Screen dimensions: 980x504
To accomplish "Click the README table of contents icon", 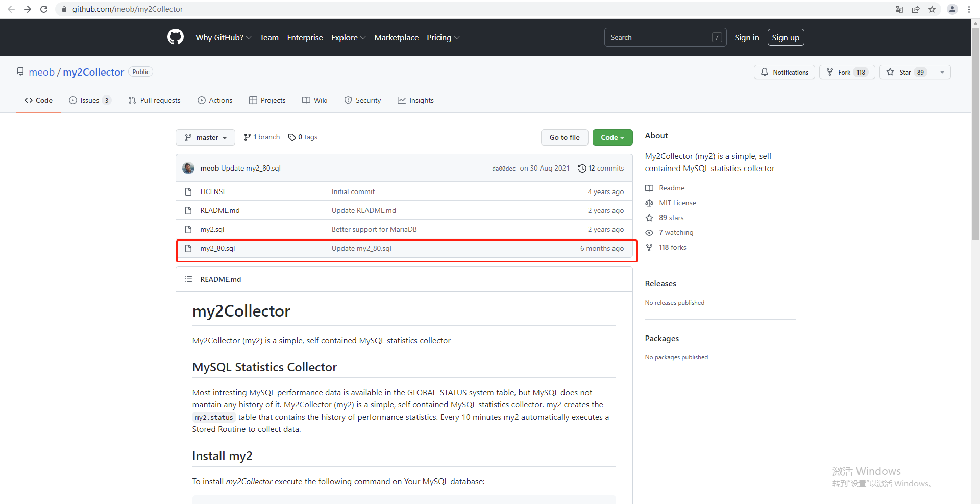I will pos(188,279).
